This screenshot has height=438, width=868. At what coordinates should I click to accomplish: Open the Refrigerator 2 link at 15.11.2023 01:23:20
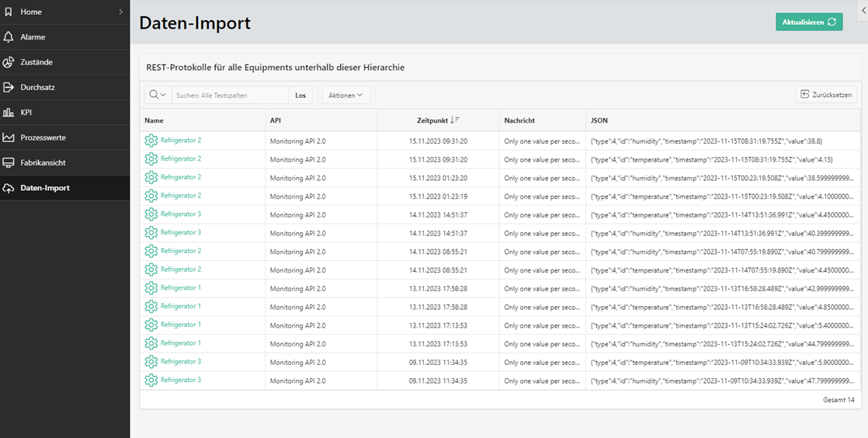coord(181,177)
